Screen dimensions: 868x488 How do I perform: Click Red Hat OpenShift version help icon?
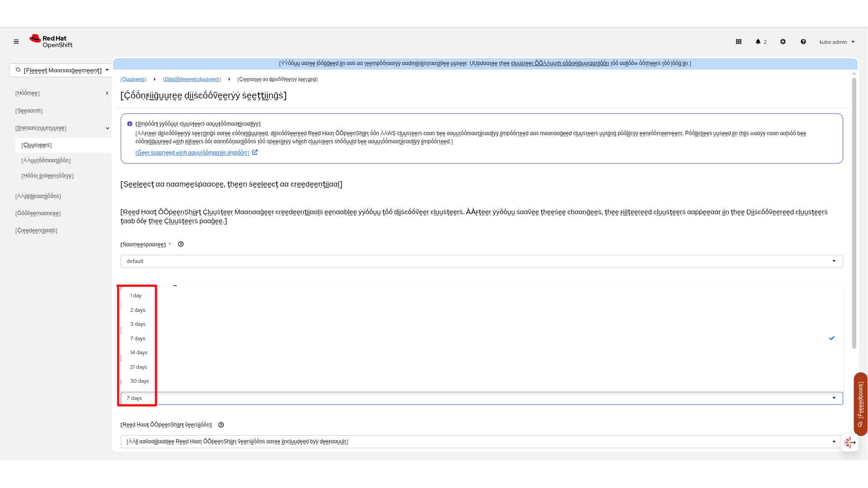click(x=221, y=425)
